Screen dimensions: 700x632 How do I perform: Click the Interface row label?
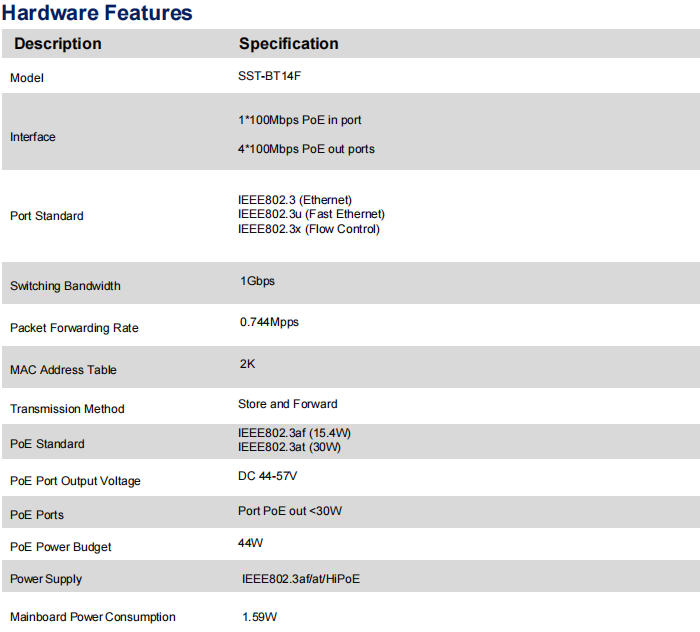tap(33, 137)
